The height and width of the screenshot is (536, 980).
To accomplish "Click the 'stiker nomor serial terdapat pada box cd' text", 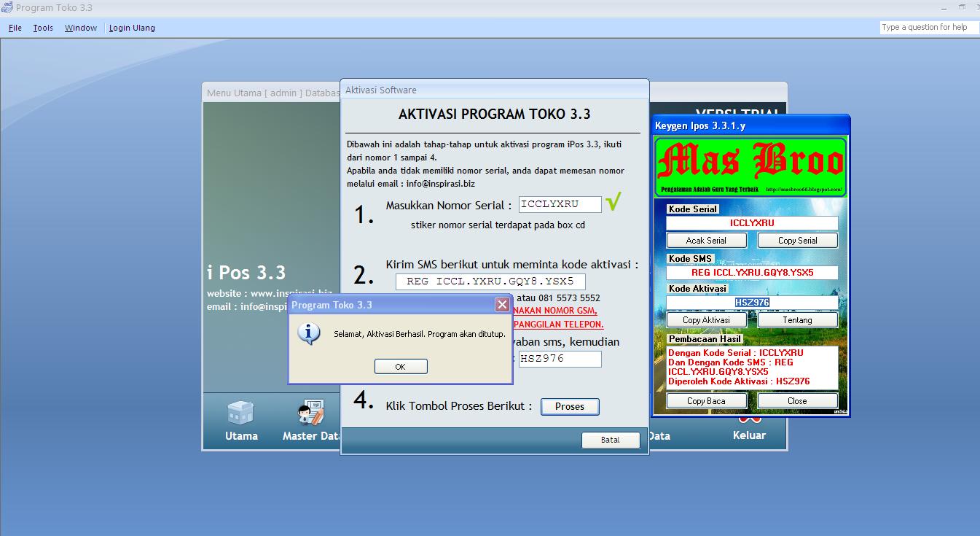I will click(x=498, y=225).
